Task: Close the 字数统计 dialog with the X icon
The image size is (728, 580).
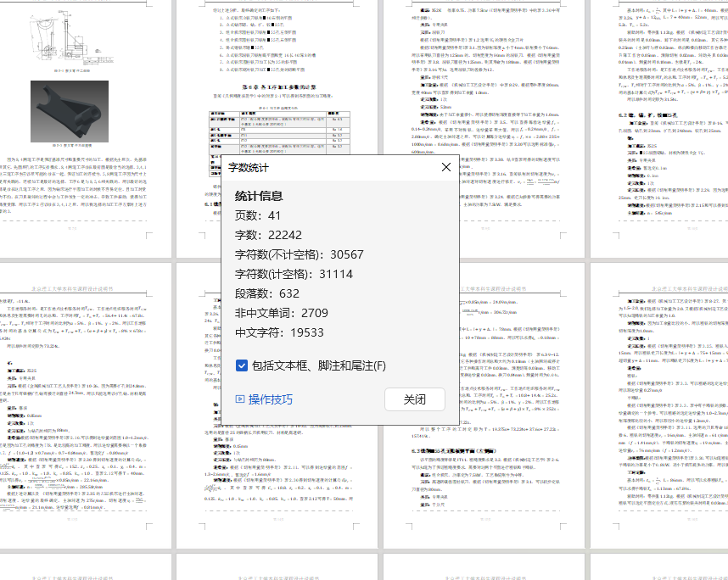Action: (x=445, y=167)
